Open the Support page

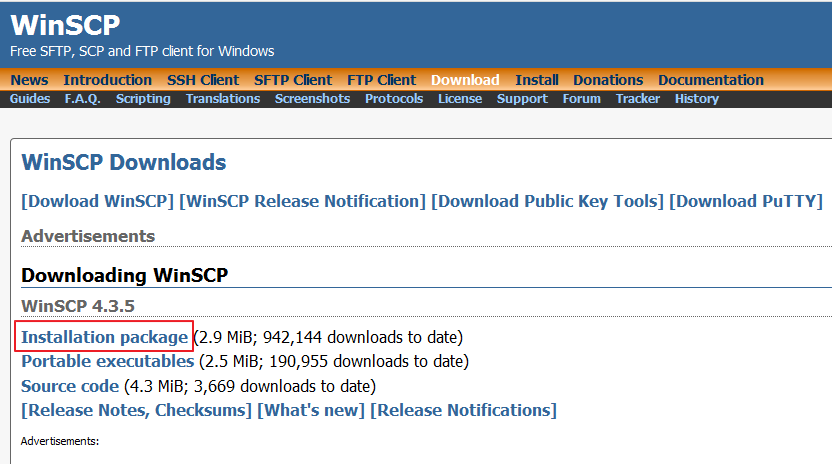tap(522, 99)
